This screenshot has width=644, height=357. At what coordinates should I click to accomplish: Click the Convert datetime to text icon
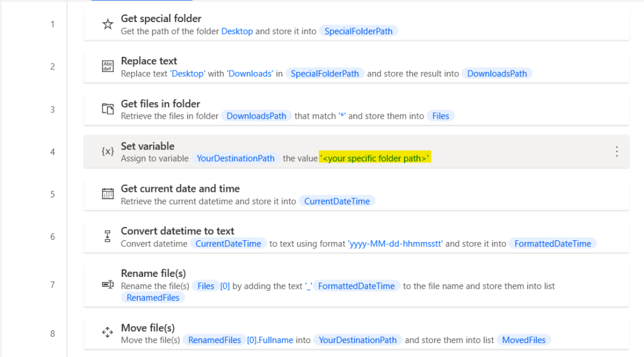(108, 237)
